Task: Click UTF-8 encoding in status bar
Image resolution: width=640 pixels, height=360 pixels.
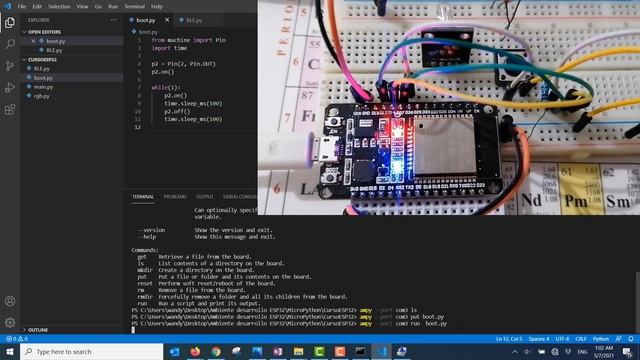Action: tap(562, 339)
